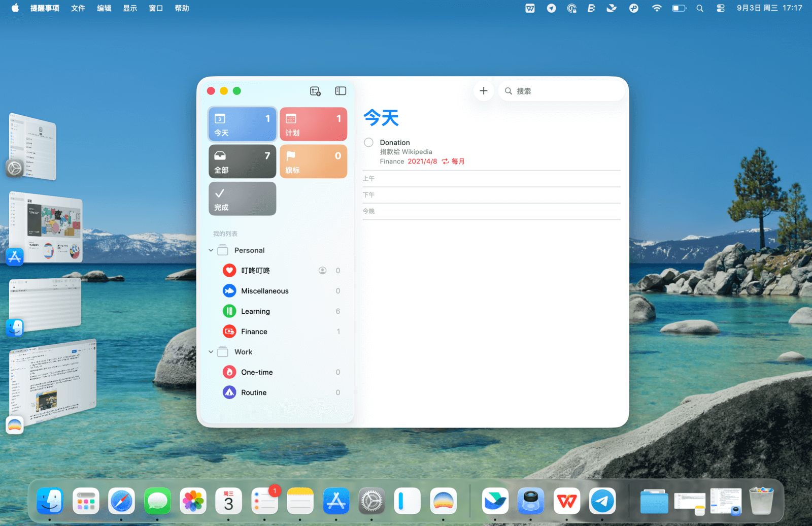Open the new reminder list icon in sidebar toolbar

[x=315, y=91]
